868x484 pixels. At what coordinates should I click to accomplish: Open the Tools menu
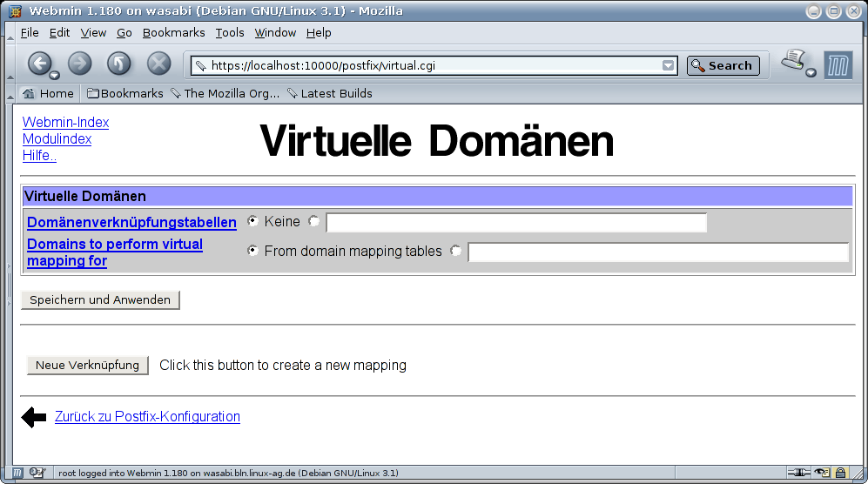(x=230, y=33)
